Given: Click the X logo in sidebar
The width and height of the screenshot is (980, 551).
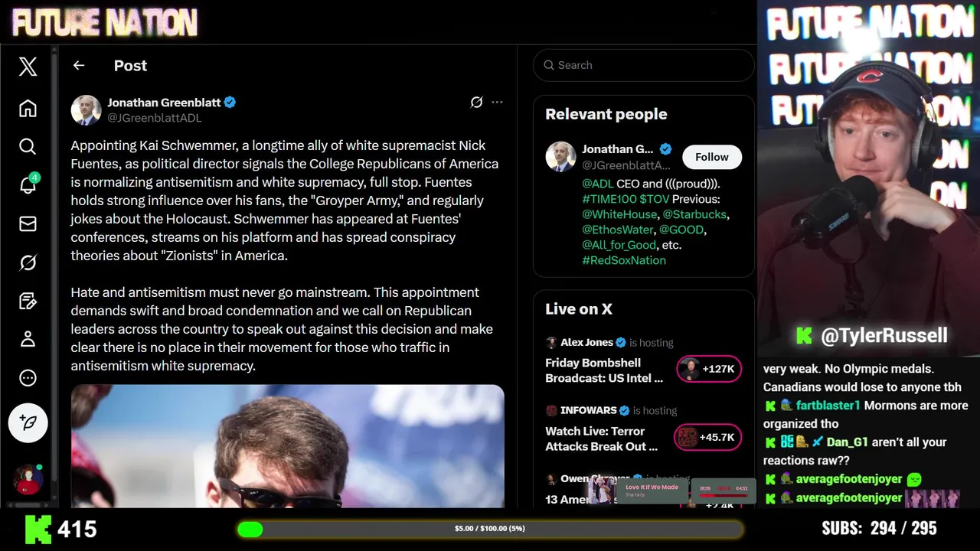Looking at the screenshot, I should point(28,67).
